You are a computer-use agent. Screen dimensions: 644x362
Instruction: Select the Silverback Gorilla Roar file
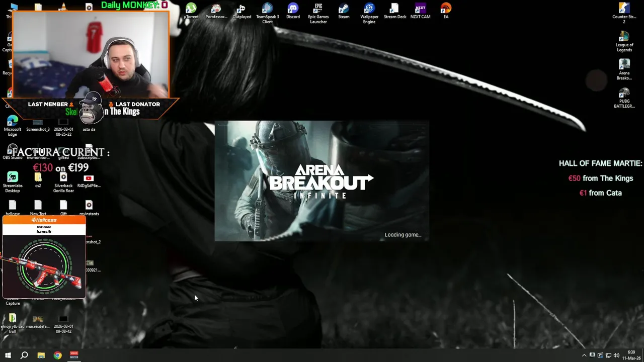pos(63,182)
